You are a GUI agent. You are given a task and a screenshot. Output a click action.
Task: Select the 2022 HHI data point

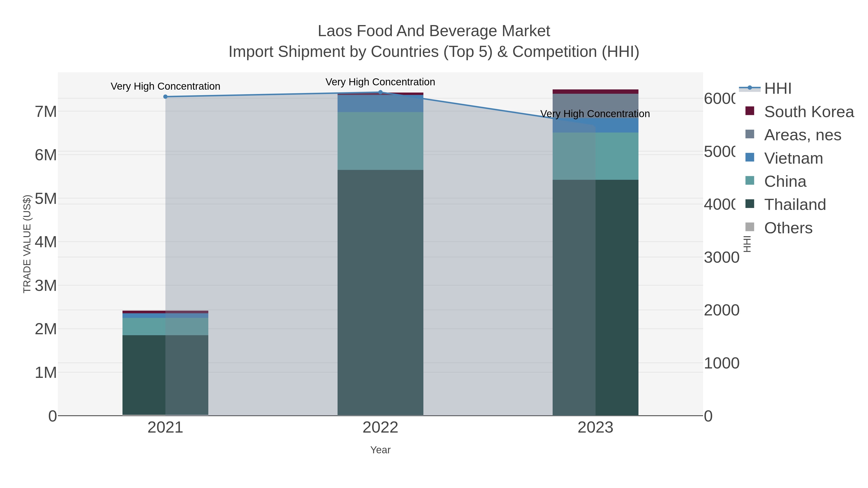[380, 92]
